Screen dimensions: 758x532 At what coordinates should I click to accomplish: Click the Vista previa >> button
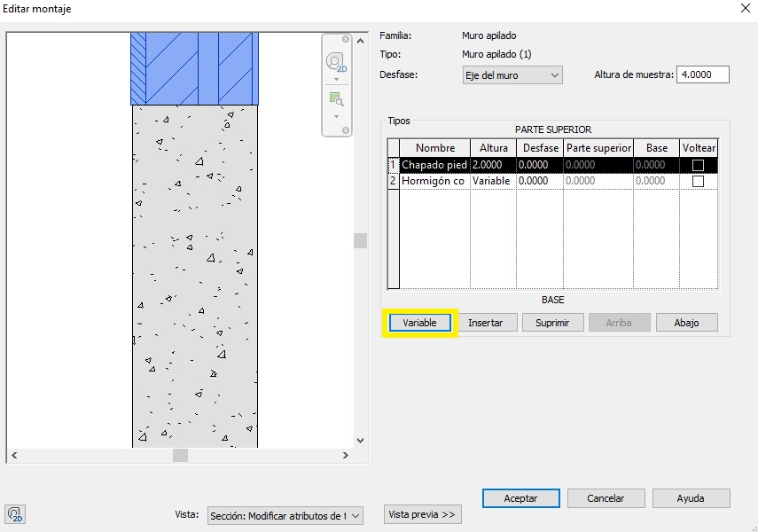coord(423,514)
